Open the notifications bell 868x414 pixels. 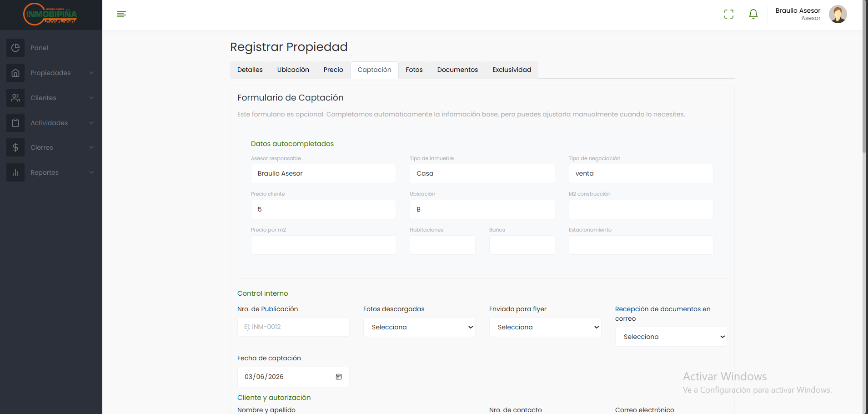tap(753, 14)
